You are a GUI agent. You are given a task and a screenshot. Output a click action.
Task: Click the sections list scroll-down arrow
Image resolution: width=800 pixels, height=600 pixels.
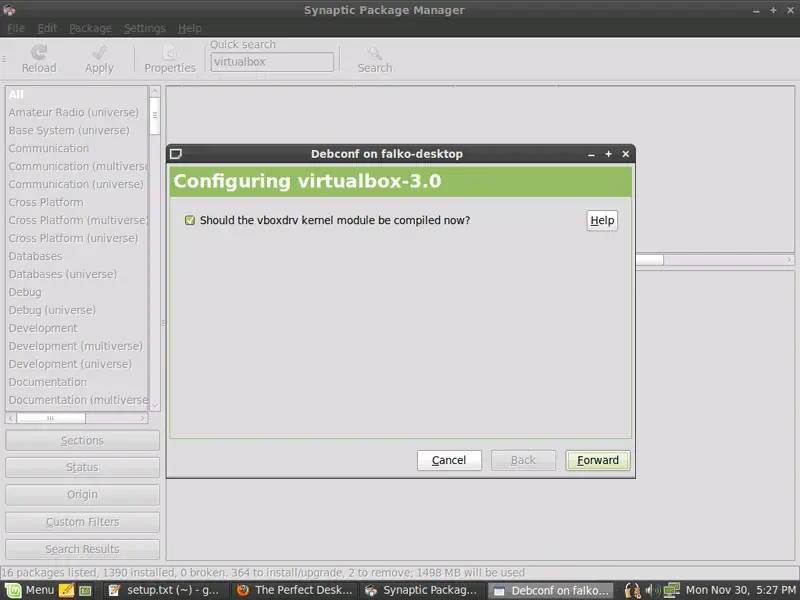pos(155,406)
